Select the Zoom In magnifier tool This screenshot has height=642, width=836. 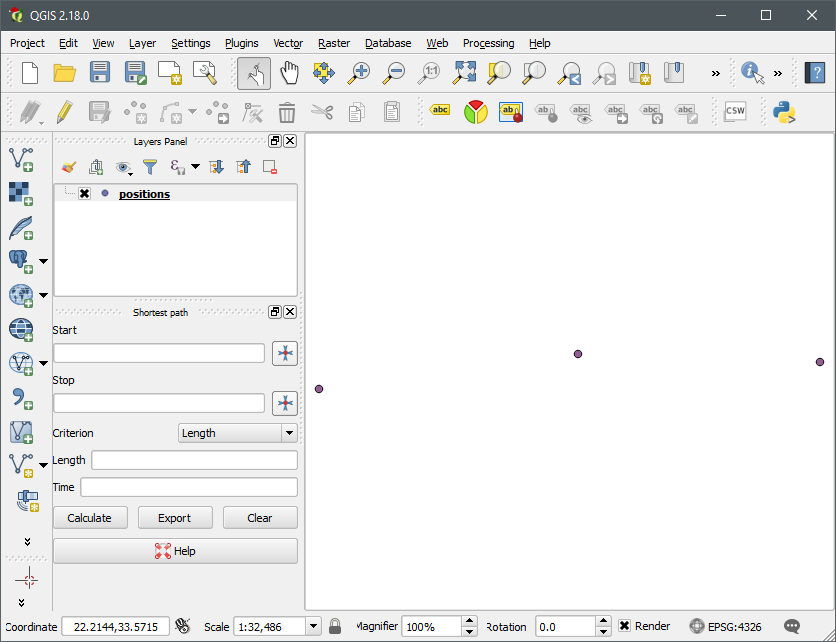pyautogui.click(x=359, y=73)
